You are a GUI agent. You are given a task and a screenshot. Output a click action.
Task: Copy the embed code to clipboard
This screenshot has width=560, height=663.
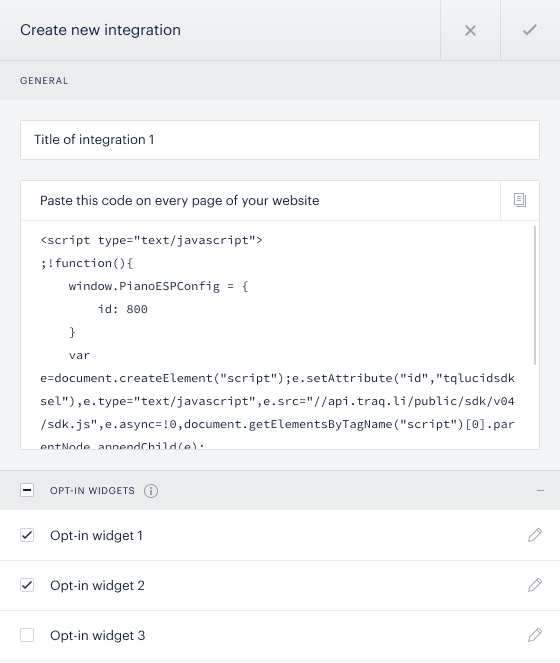[x=520, y=200]
